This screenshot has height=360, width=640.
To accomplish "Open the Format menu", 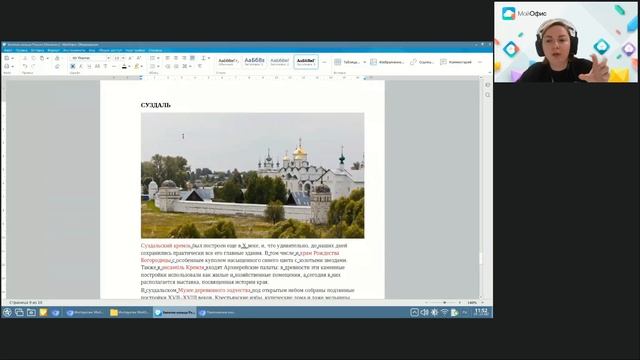I will click(53, 50).
